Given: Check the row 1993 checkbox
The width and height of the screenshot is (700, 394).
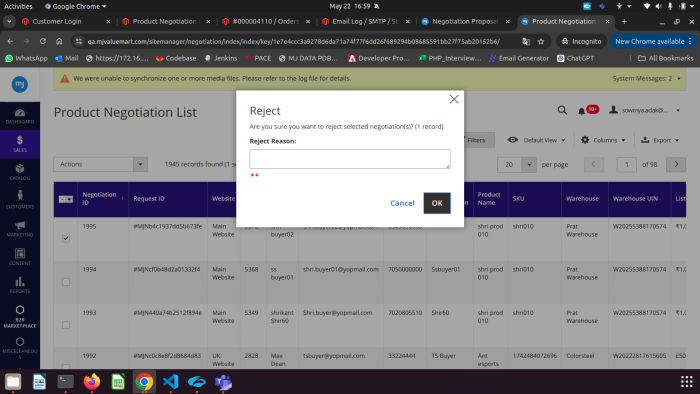Looking at the screenshot, I should pos(66,325).
